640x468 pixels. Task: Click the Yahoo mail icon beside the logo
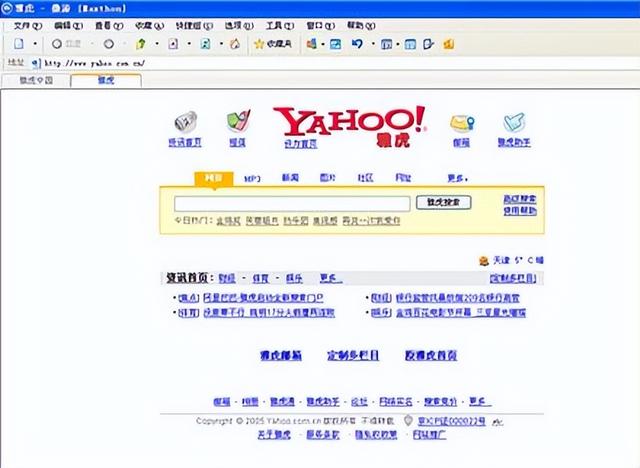(x=461, y=122)
